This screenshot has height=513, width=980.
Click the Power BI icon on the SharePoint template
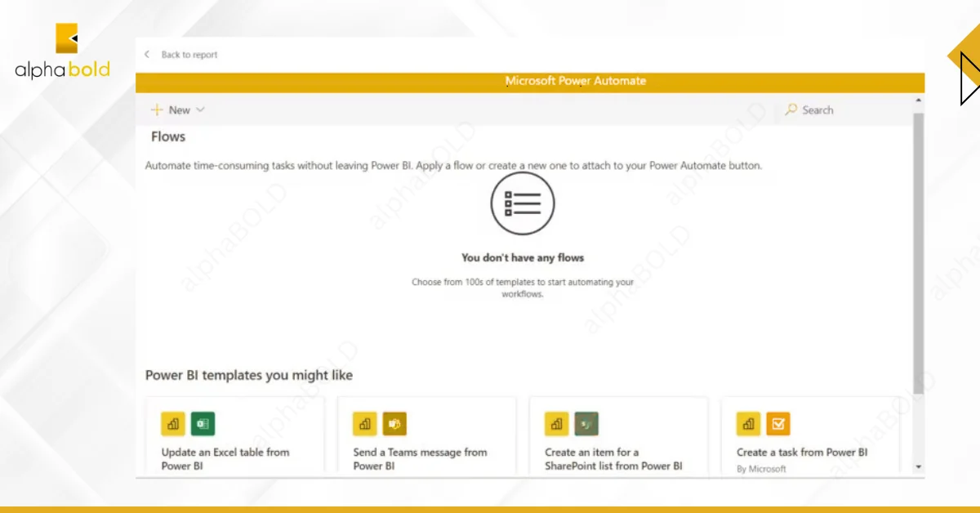coord(557,424)
